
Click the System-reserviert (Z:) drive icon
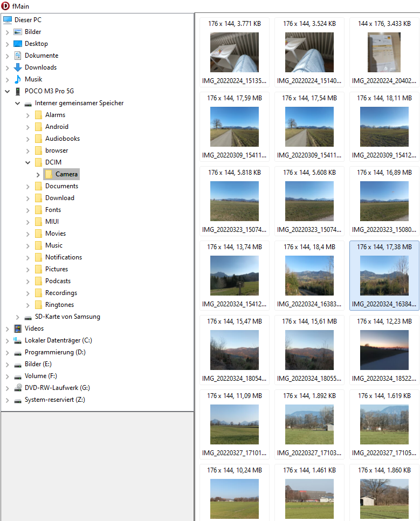(18, 400)
